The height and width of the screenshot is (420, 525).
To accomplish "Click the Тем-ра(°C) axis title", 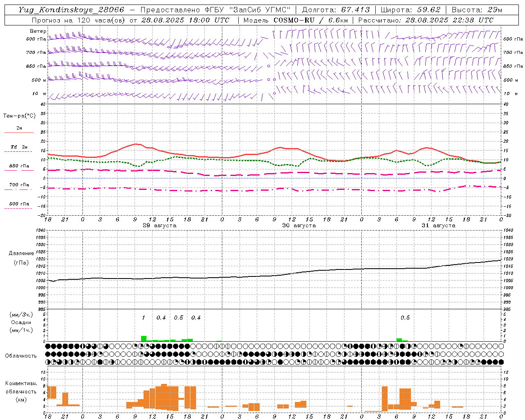I will click(19, 116).
